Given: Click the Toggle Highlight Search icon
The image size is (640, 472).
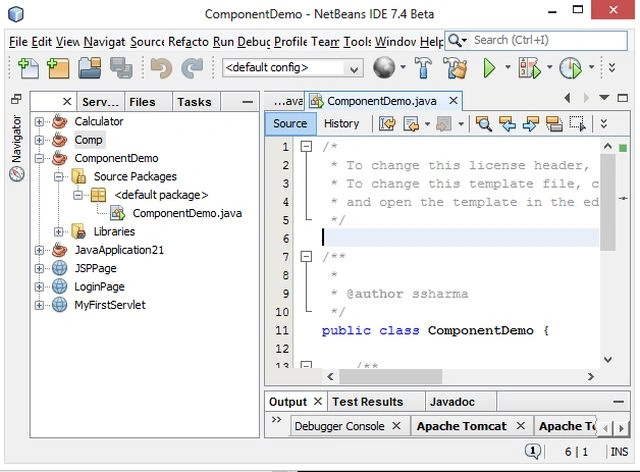Looking at the screenshot, I should [x=554, y=124].
